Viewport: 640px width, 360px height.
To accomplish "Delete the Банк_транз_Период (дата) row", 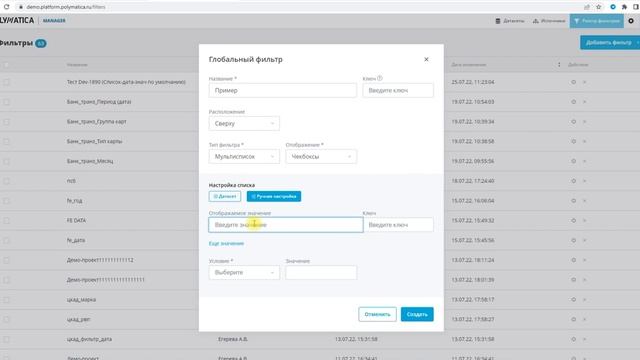I will tap(584, 102).
